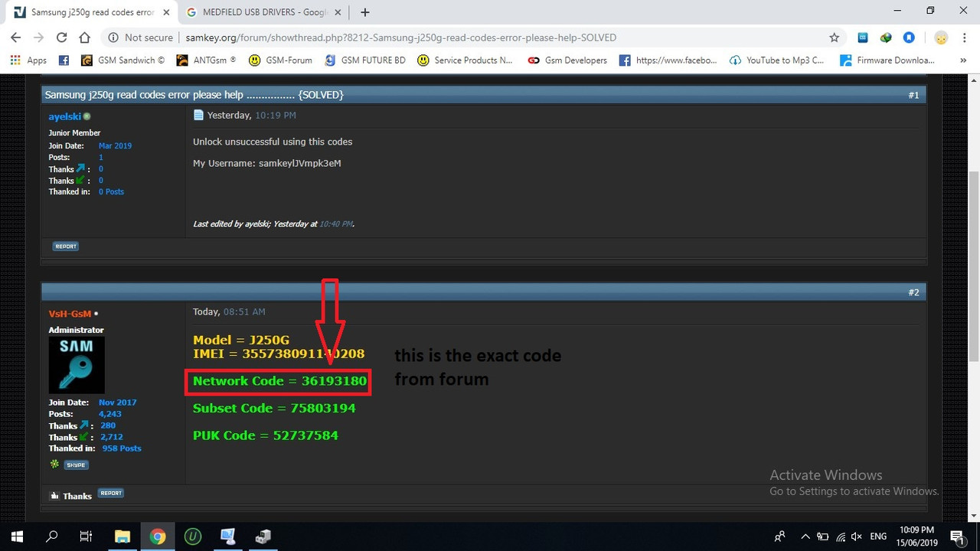Select the Model = J250G text

(x=241, y=340)
